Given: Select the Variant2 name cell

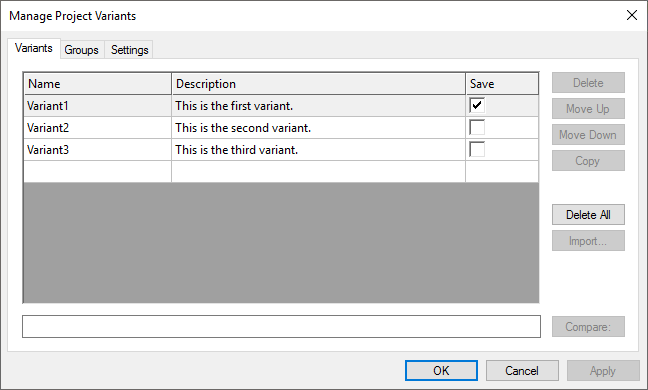Looking at the screenshot, I should 98,128.
